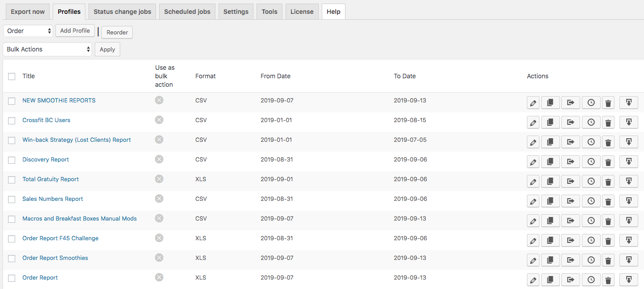Toggle the select-all checkbox in header
The height and width of the screenshot is (289, 644).
tap(12, 76)
